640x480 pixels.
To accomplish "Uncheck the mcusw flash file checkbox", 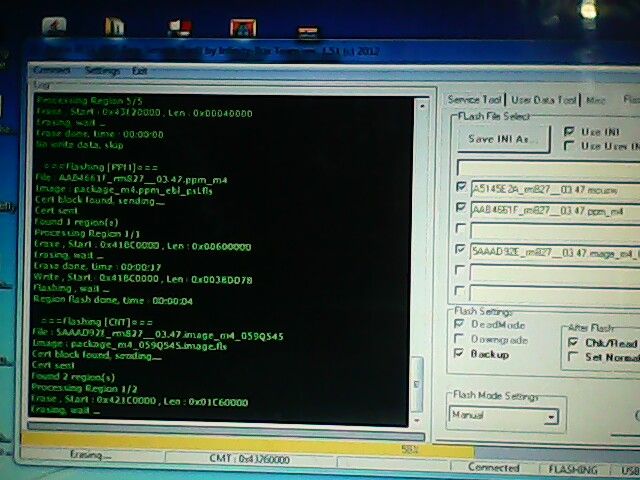I will click(x=460, y=186).
